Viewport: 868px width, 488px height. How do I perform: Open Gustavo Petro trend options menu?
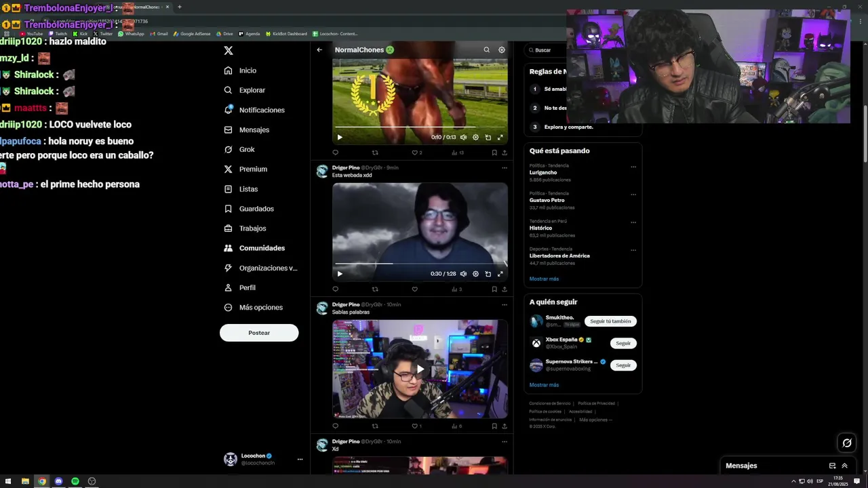click(633, 195)
